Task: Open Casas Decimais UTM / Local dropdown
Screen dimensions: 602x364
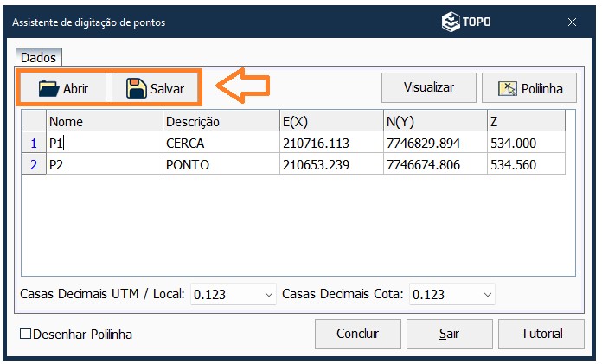Action: pos(266,295)
